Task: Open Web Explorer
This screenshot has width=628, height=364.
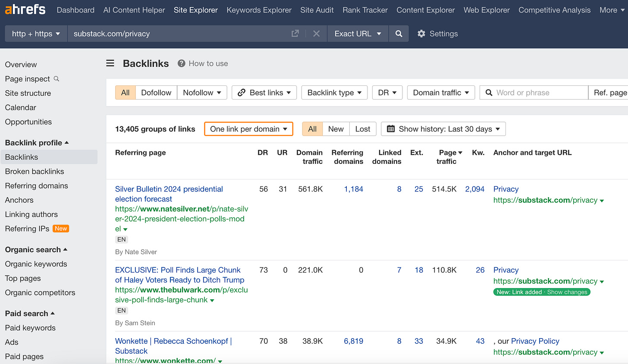Action: 487,10
